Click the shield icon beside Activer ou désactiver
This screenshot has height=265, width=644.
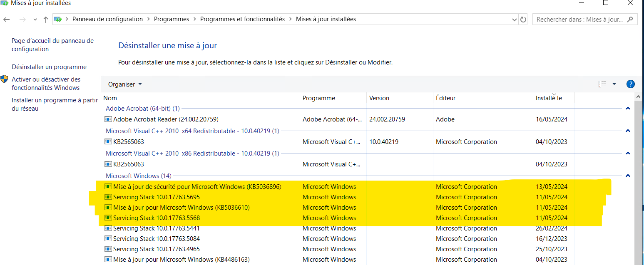5,79
